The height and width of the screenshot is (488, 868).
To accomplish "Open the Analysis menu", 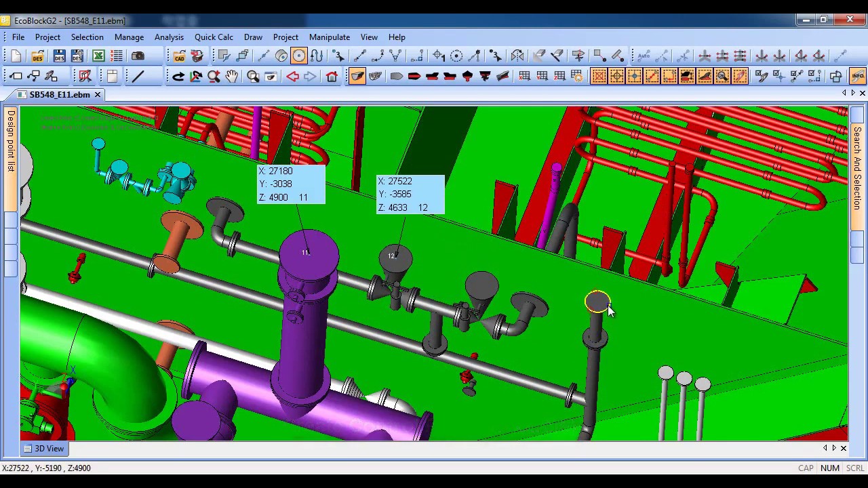I will click(169, 37).
